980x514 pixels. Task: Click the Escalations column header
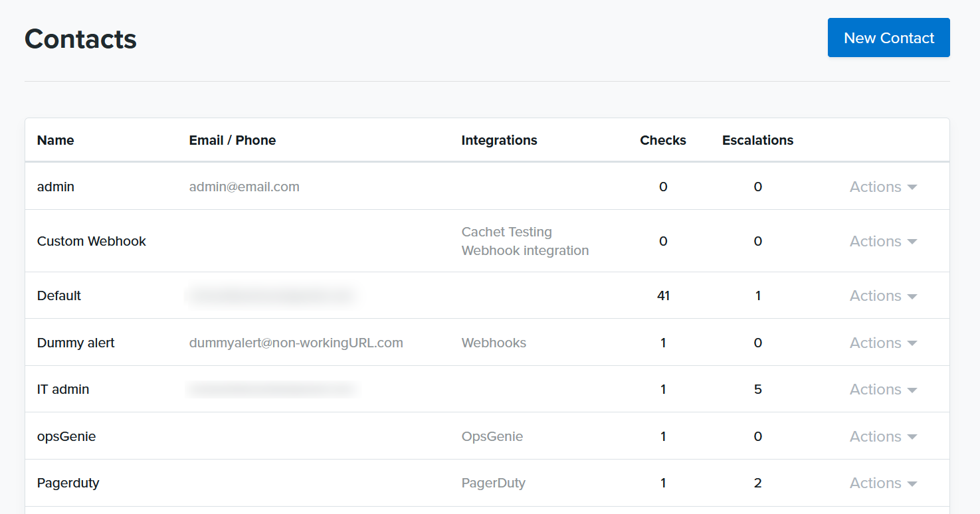click(757, 140)
